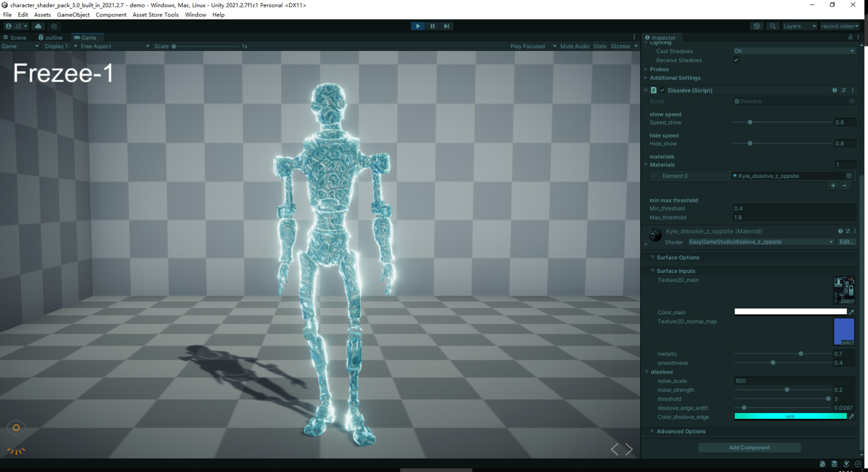Open the Search window from the toolbar
868x472 pixels.
[x=773, y=26]
